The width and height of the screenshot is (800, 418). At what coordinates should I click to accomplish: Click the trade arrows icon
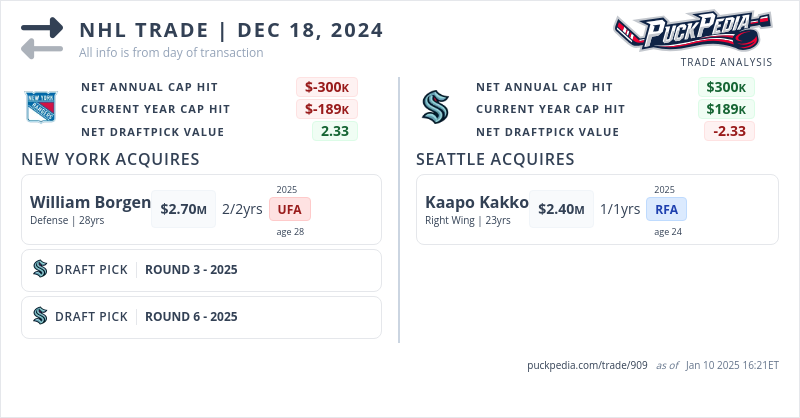point(42,37)
